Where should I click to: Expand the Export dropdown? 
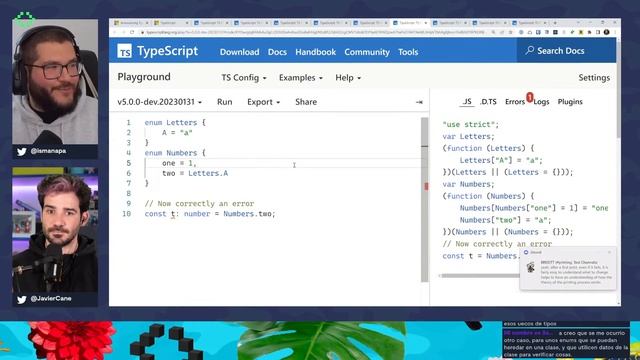(263, 102)
